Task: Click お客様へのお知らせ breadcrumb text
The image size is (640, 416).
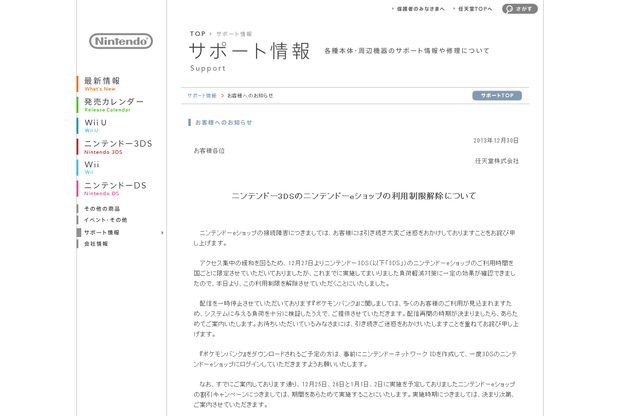Action: click(x=250, y=96)
